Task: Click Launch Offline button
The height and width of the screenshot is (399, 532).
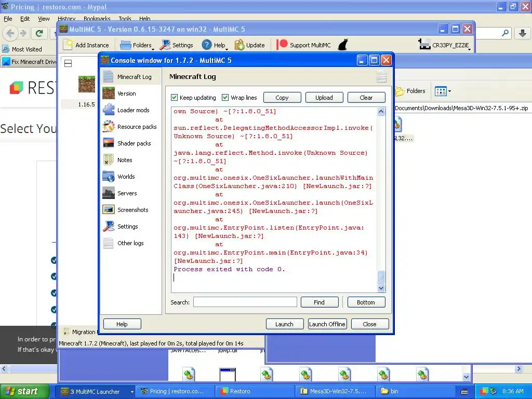Action: 327,324
